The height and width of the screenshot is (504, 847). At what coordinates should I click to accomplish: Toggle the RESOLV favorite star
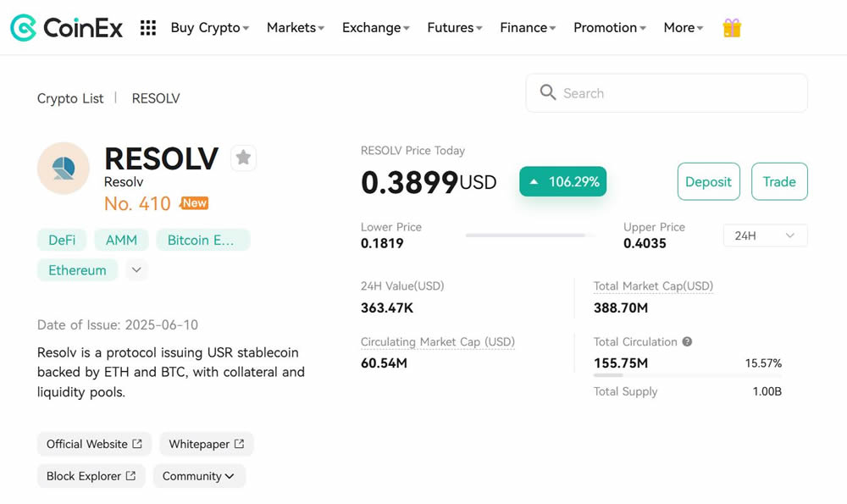243,158
